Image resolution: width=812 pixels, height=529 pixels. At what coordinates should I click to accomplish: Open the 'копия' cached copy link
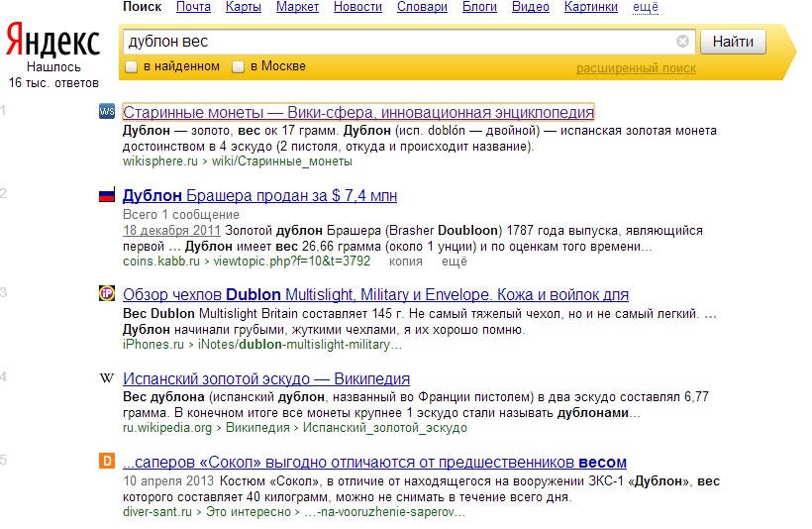(x=405, y=262)
